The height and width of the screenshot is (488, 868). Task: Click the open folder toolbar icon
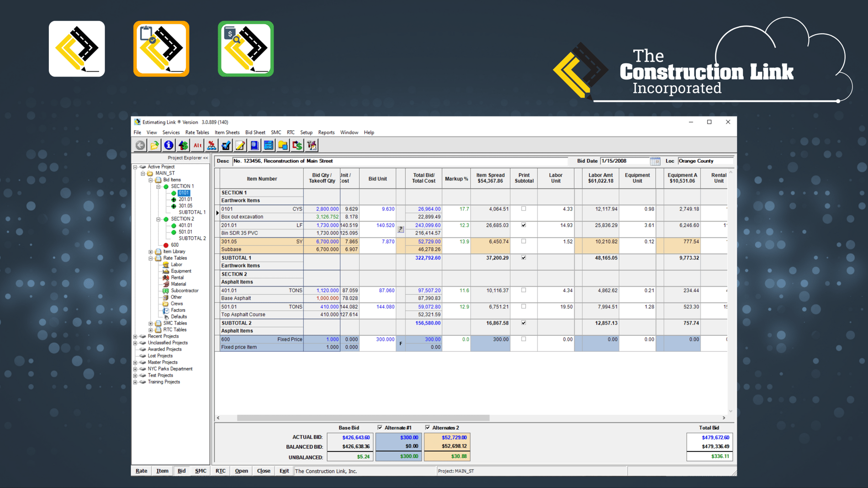click(153, 145)
